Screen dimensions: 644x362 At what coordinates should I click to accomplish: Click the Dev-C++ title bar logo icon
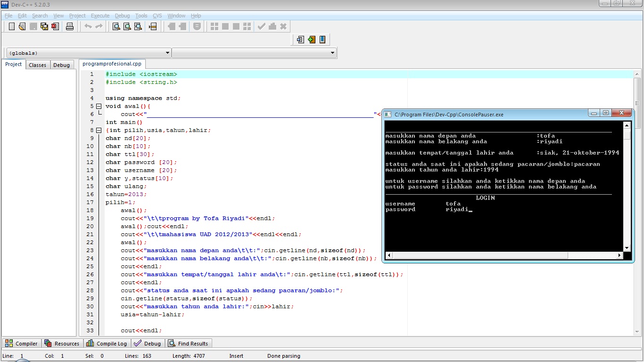(x=5, y=4)
